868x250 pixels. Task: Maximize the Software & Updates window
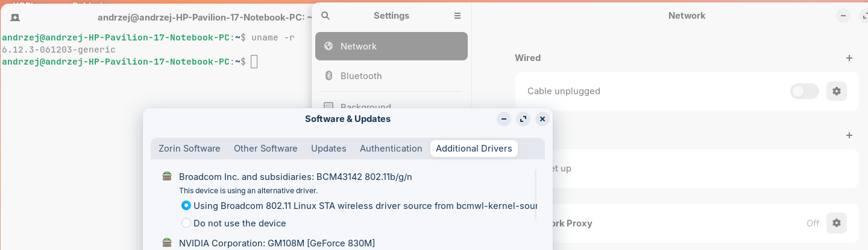pyautogui.click(x=523, y=119)
